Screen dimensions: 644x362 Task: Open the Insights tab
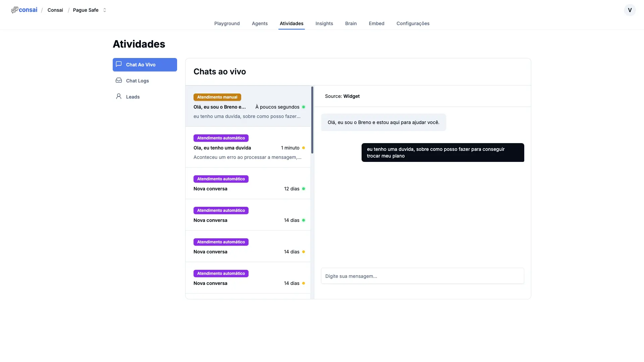[324, 23]
